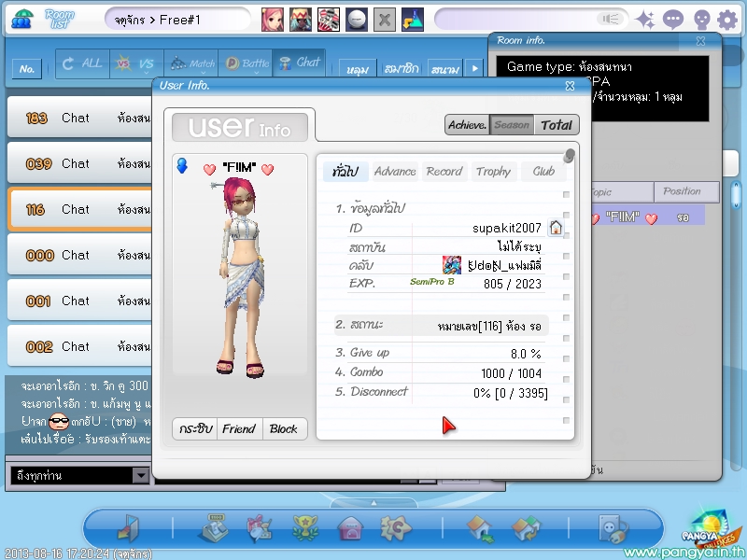Image resolution: width=747 pixels, height=560 pixels.
Task: Toggle the Total stats view
Action: (557, 125)
